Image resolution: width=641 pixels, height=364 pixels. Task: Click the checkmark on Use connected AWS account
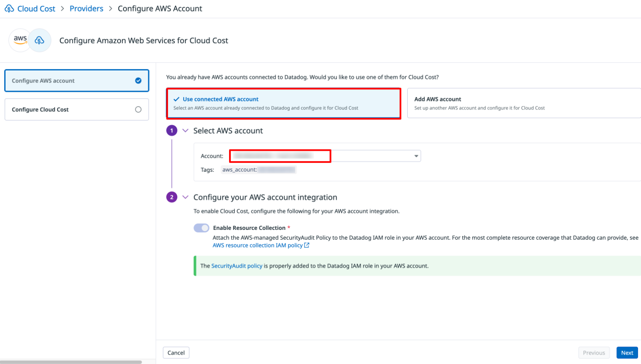pos(176,99)
